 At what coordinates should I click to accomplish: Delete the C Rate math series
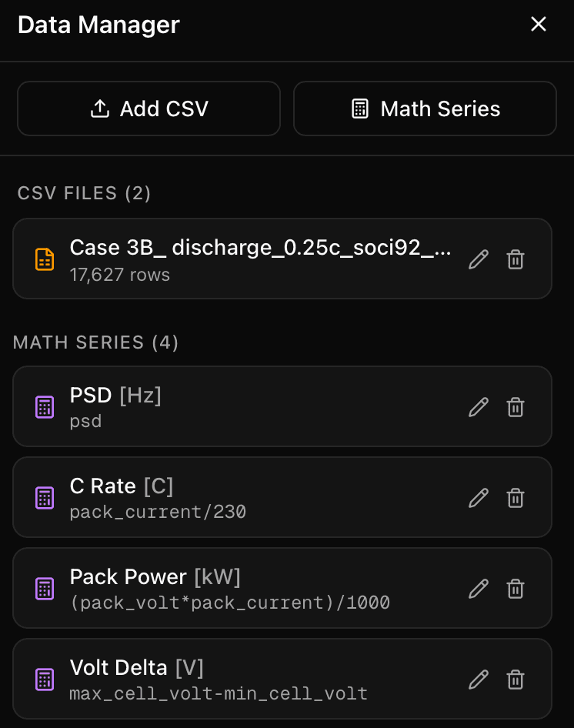pos(516,498)
